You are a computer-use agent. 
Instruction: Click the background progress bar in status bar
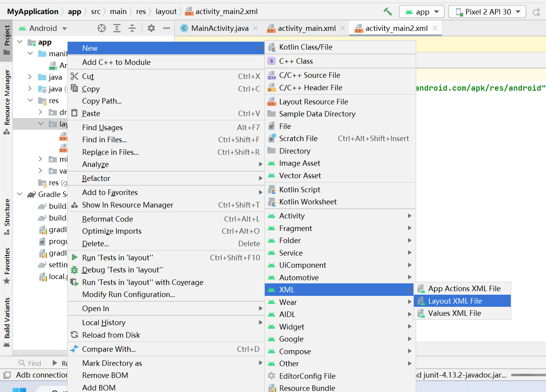pyautogui.click(x=528, y=375)
